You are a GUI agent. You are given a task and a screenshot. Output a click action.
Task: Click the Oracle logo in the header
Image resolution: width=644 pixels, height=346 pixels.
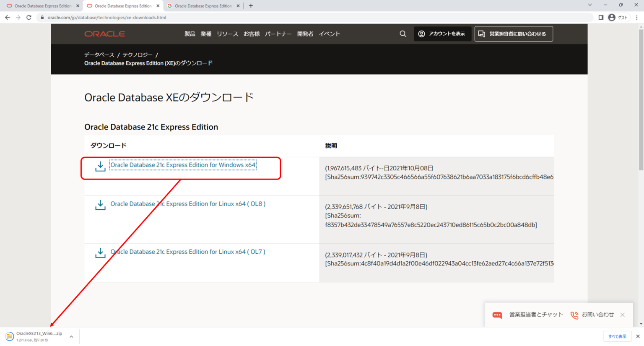(x=104, y=34)
